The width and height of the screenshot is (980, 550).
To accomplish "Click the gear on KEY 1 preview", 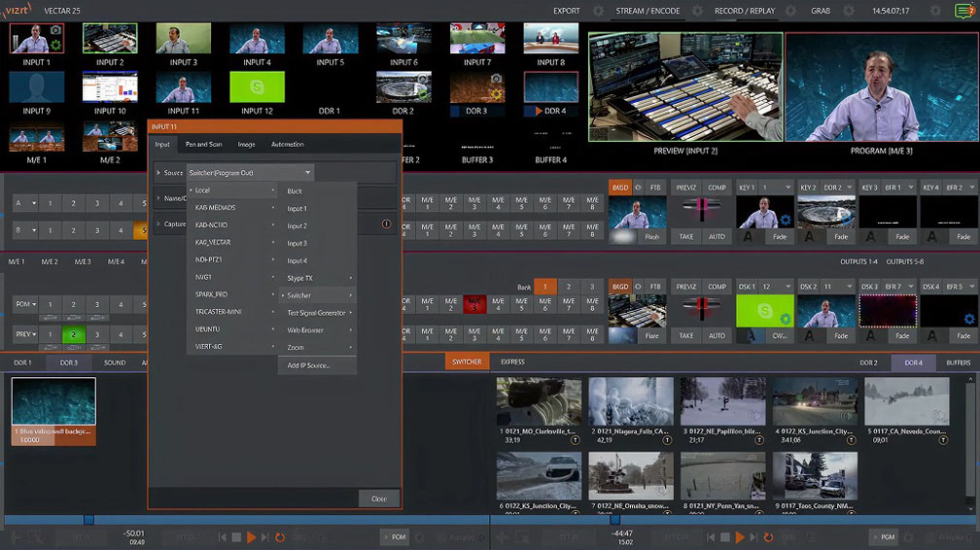I will (785, 222).
